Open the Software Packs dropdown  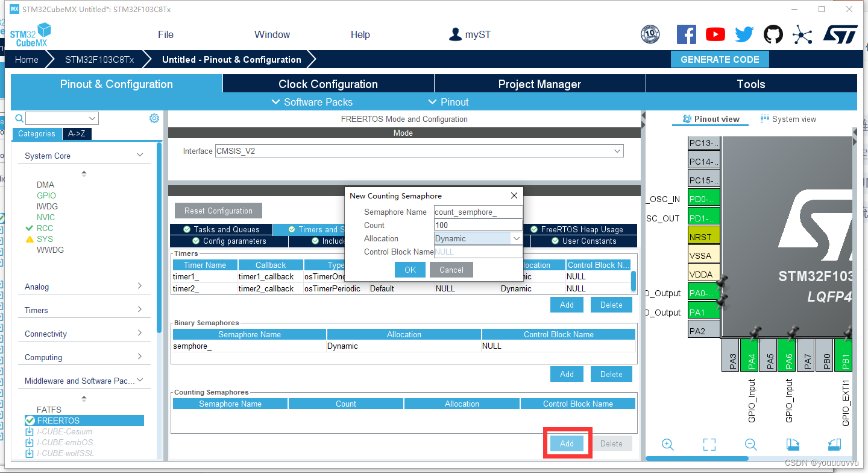pyautogui.click(x=312, y=102)
